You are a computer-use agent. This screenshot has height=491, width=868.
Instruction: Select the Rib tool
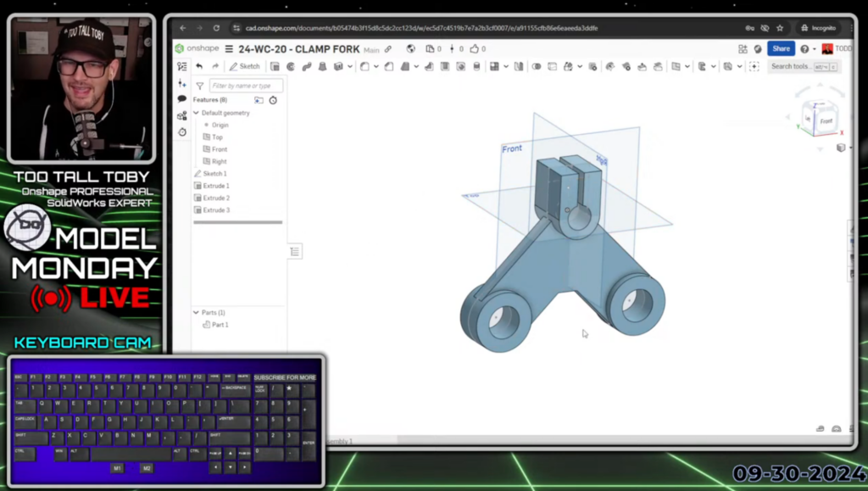pos(429,66)
